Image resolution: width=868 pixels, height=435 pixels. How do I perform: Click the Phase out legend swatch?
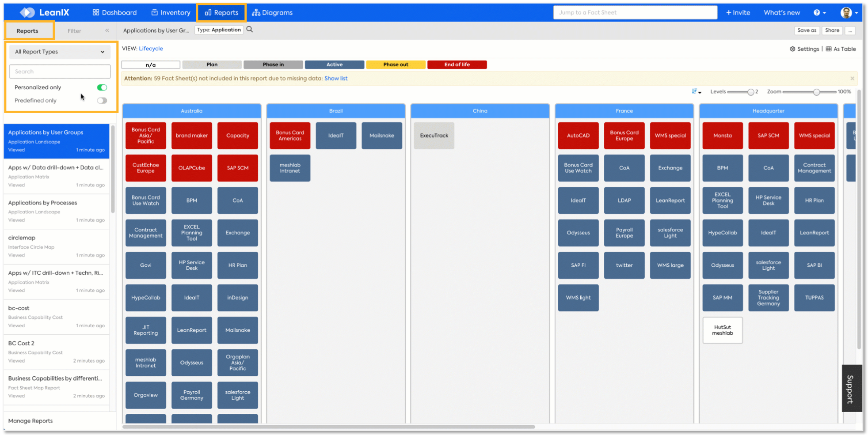point(396,64)
